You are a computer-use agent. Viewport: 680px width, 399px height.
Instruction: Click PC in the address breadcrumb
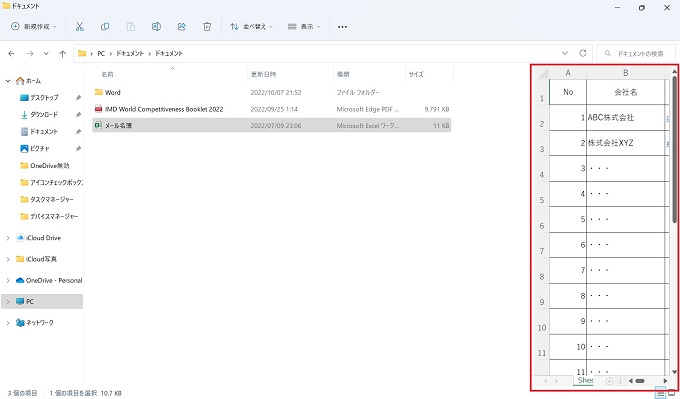[x=101, y=53]
